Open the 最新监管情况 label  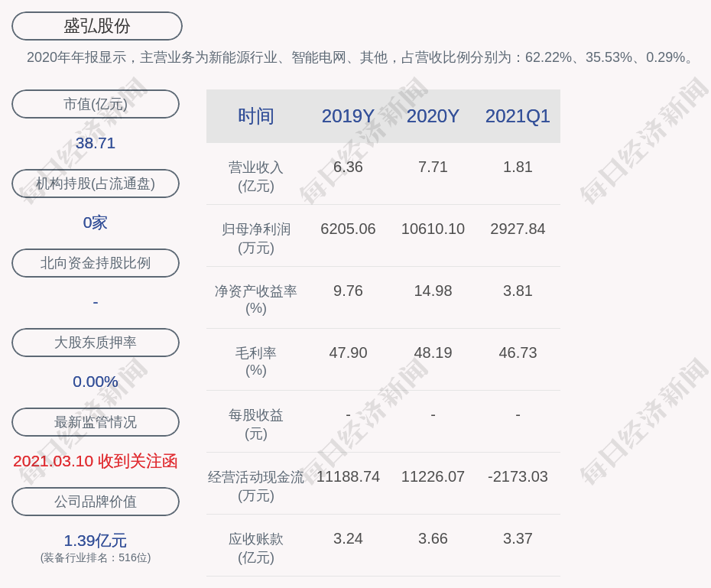point(96,422)
